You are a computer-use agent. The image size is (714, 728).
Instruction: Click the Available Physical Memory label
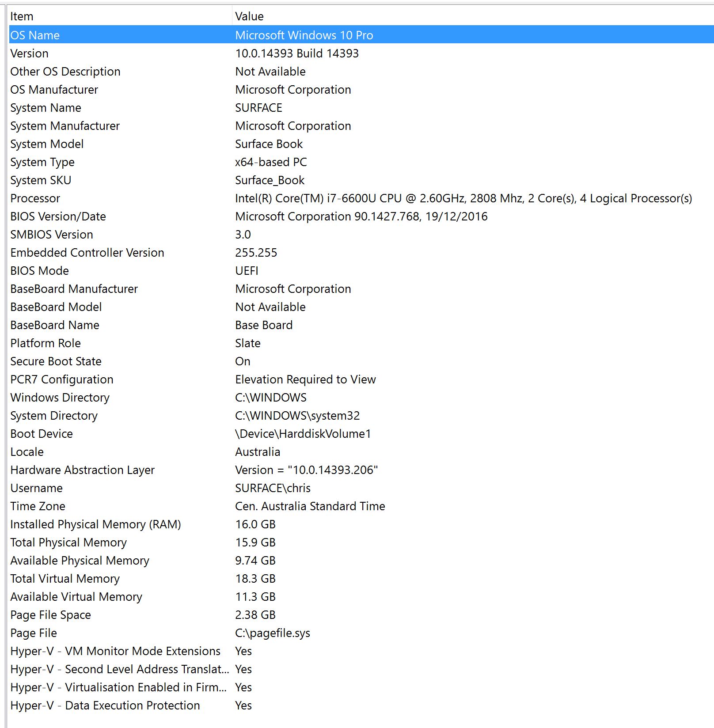[80, 561]
